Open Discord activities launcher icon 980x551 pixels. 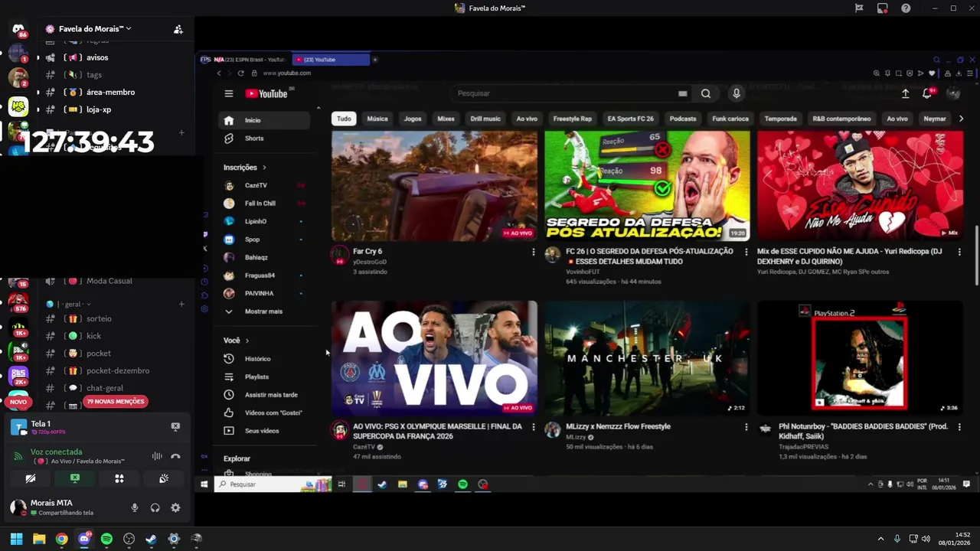tap(119, 478)
